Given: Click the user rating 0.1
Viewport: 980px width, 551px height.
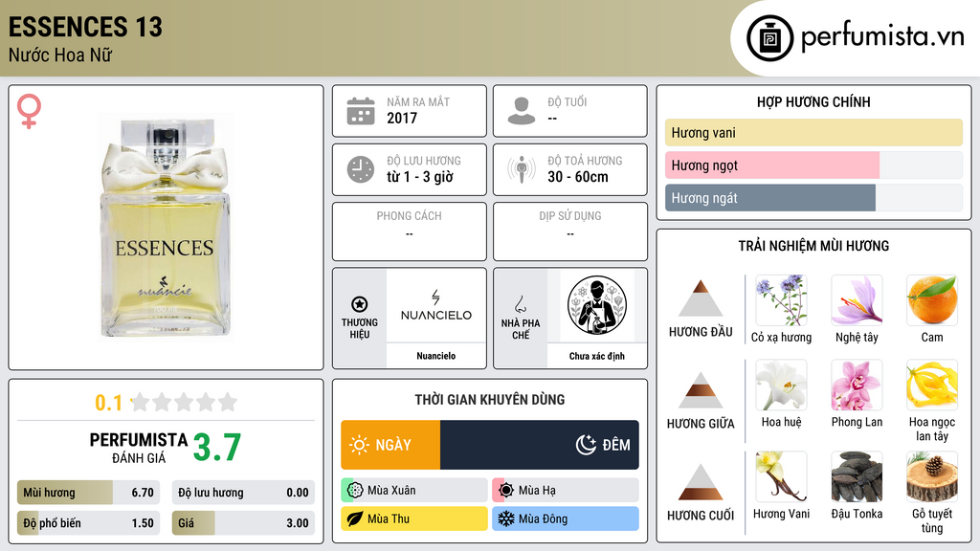Looking at the screenshot, I should click(109, 403).
